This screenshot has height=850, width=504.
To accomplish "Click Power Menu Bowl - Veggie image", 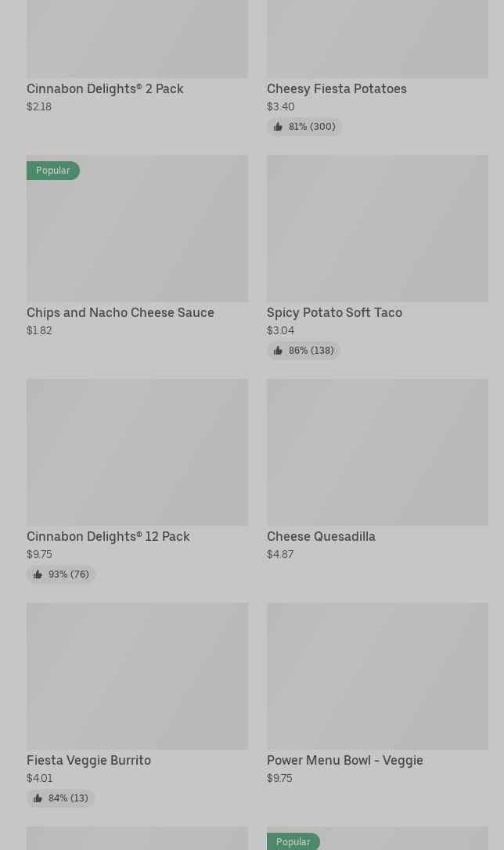I will pyautogui.click(x=377, y=675).
